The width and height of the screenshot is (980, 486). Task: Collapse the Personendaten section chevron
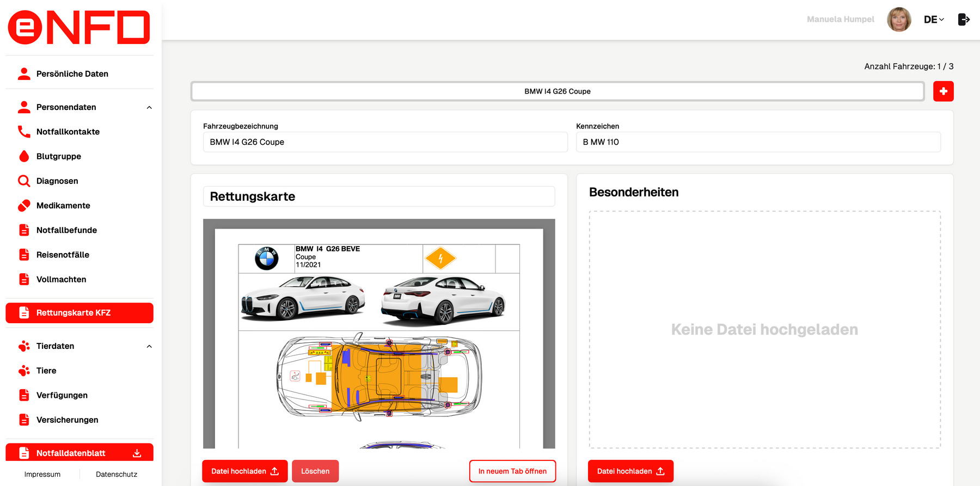pyautogui.click(x=149, y=107)
